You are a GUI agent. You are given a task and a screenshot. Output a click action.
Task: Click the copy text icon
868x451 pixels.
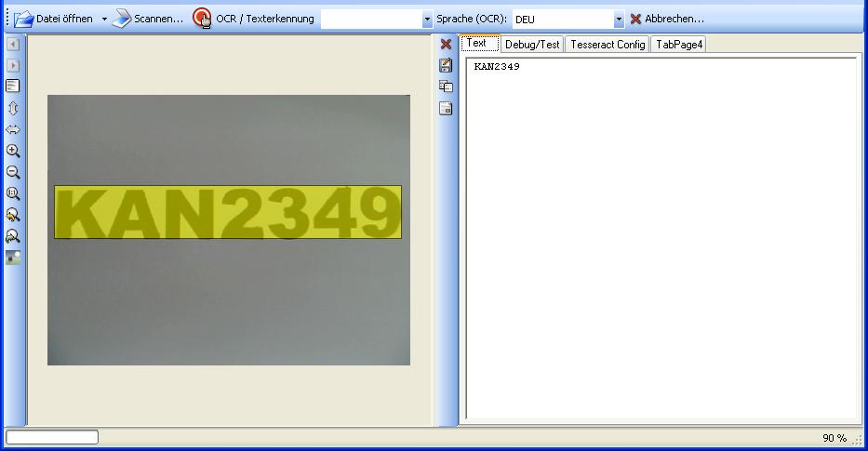(446, 86)
